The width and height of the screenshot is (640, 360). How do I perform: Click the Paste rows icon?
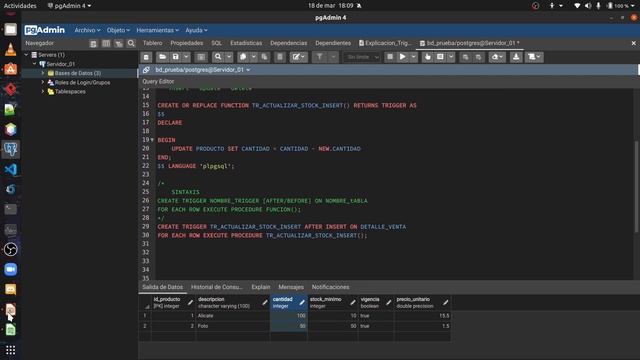click(264, 57)
